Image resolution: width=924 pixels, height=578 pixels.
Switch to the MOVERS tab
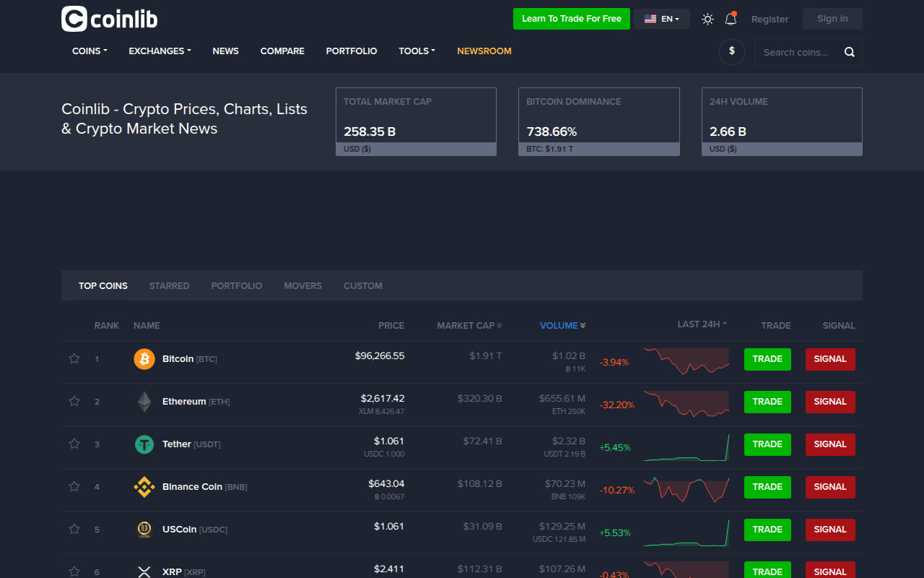[x=302, y=286]
